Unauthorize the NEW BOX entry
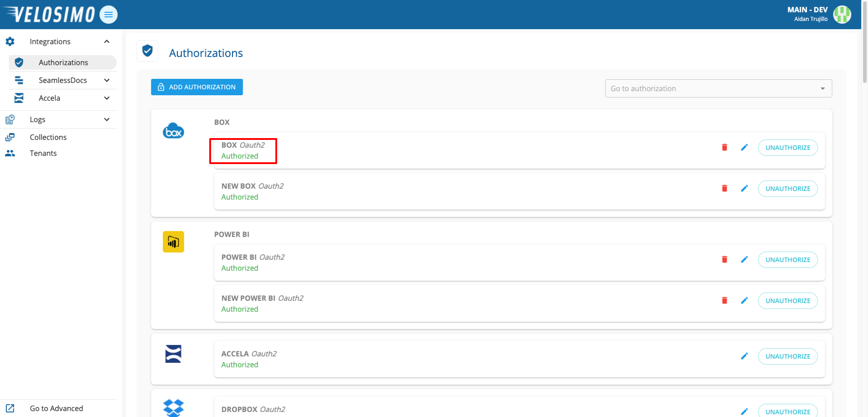The width and height of the screenshot is (868, 417). [x=788, y=189]
